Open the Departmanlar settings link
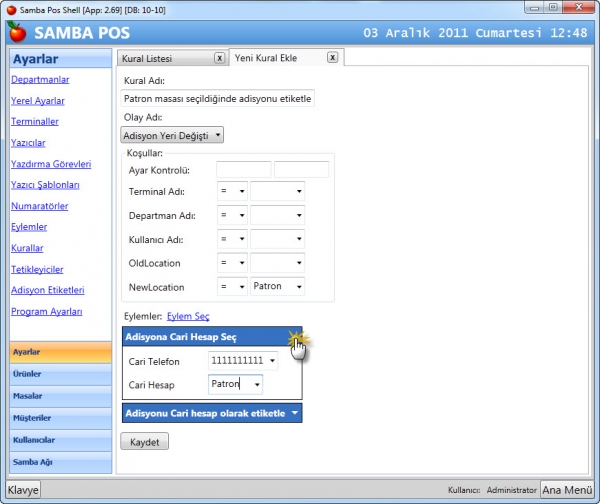The width and height of the screenshot is (600, 504). 40,80
